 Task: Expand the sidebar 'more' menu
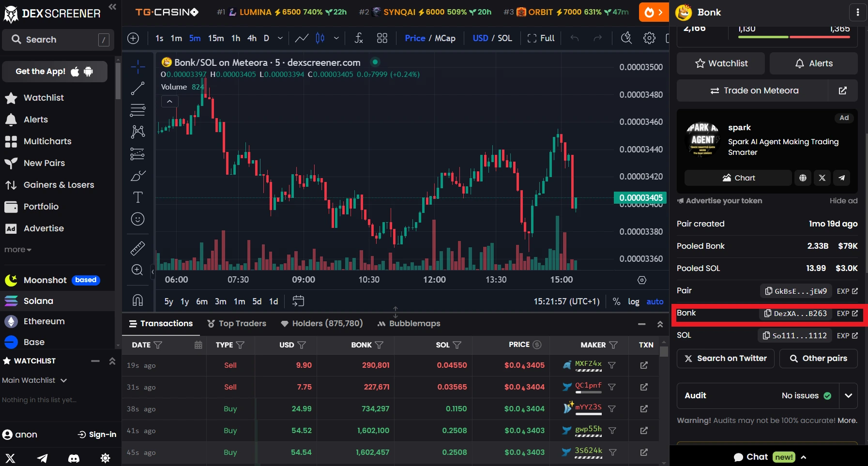18,250
